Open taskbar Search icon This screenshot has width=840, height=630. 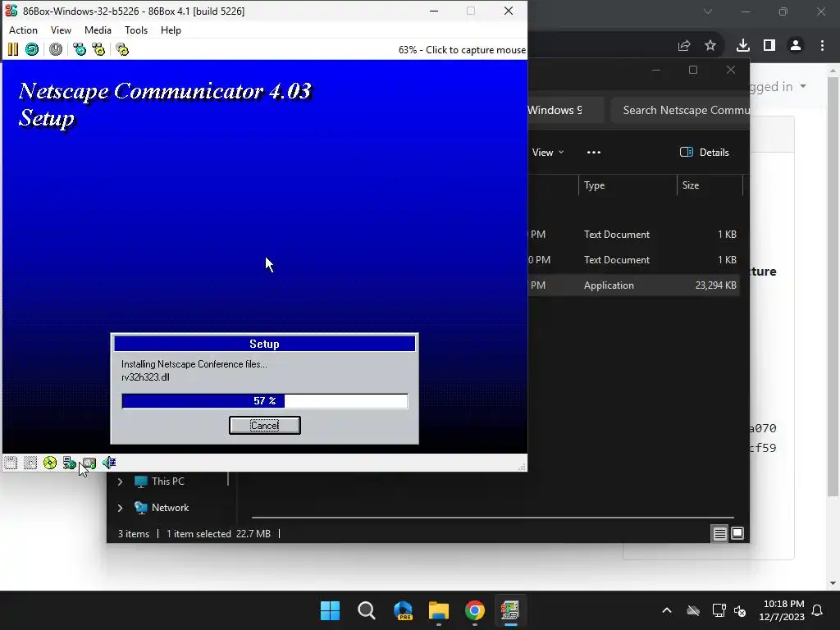367,610
